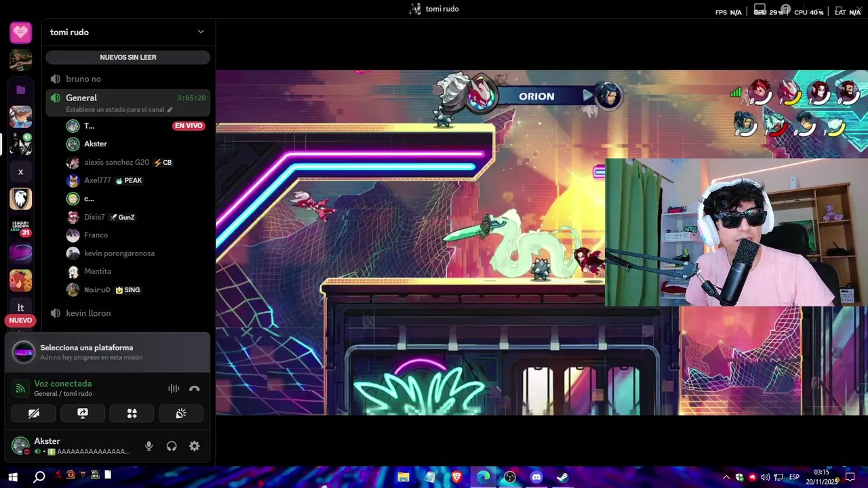868x488 pixels.
Task: Open the EN VIVO live stream badge
Action: [x=189, y=126]
